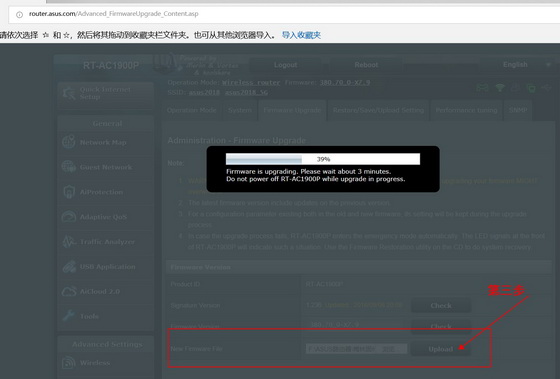Open Traffic Analyzer menu item
The height and width of the screenshot is (379, 560).
point(105,242)
